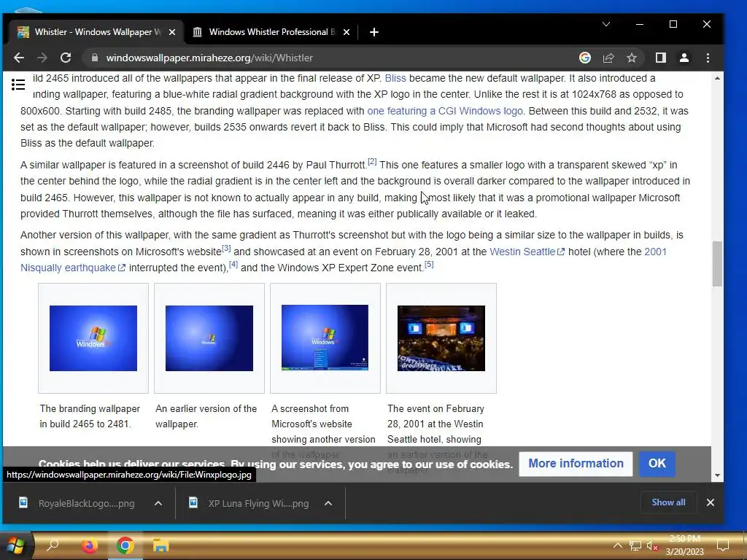
Task: Open the tab search chevron
Action: 606,24
